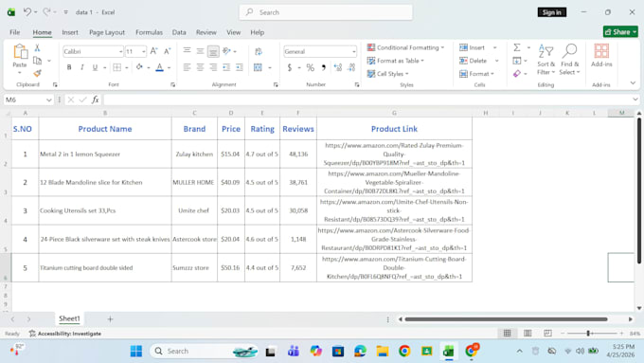The width and height of the screenshot is (644, 363).
Task: Click the Fill down icon
Action: click(516, 61)
